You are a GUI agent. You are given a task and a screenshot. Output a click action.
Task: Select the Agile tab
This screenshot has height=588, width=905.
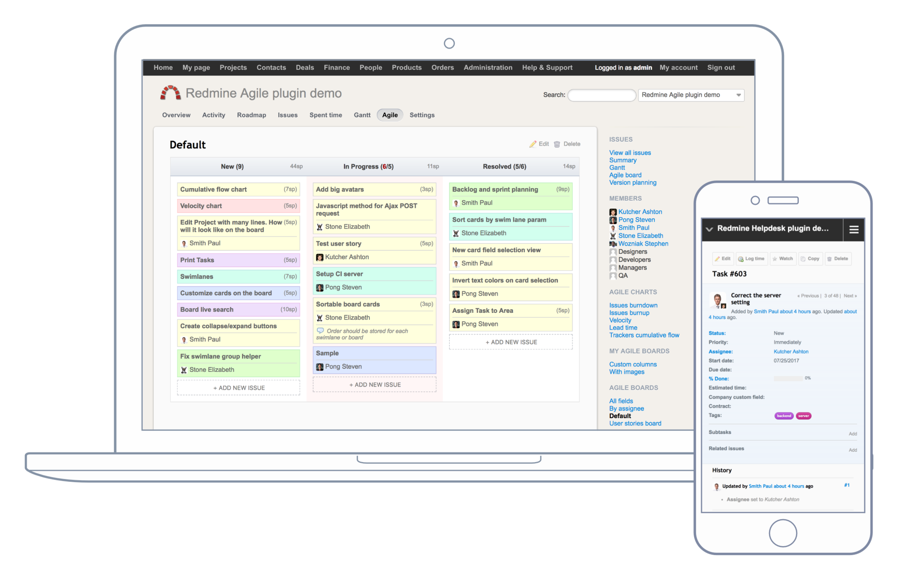tap(390, 115)
